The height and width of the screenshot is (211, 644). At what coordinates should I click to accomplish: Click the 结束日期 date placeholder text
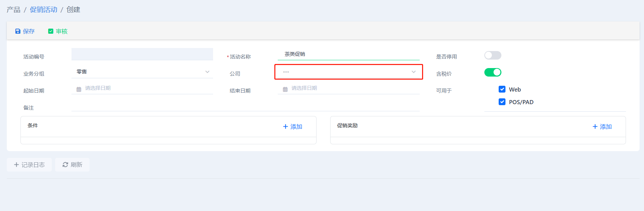(304, 88)
